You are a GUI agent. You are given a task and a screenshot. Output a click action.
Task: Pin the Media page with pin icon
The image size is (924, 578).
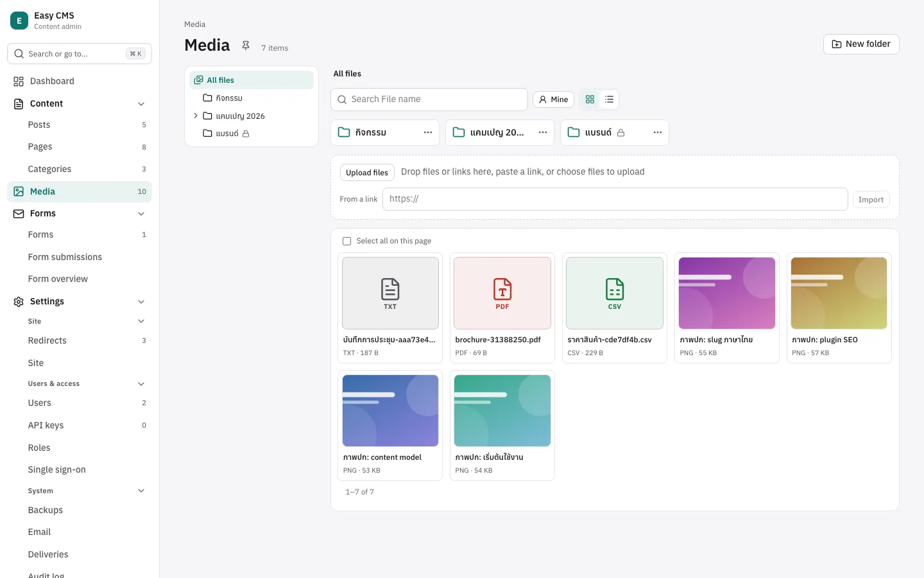pyautogui.click(x=246, y=46)
